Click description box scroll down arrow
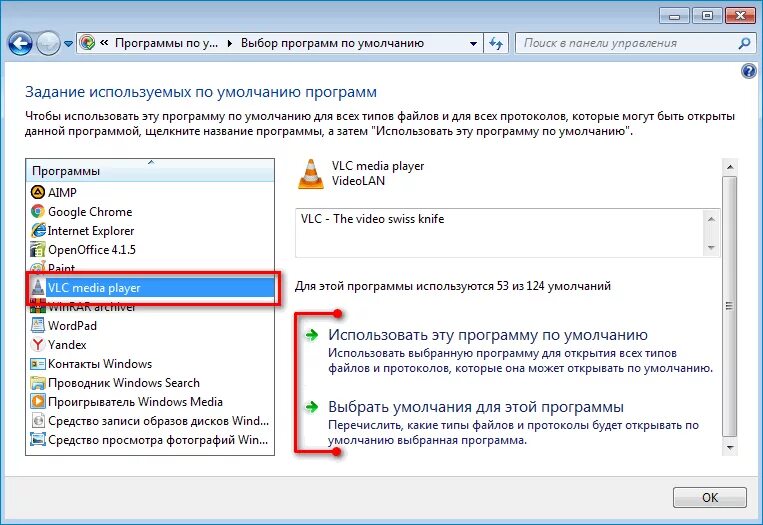Image resolution: width=763 pixels, height=525 pixels. [x=711, y=248]
